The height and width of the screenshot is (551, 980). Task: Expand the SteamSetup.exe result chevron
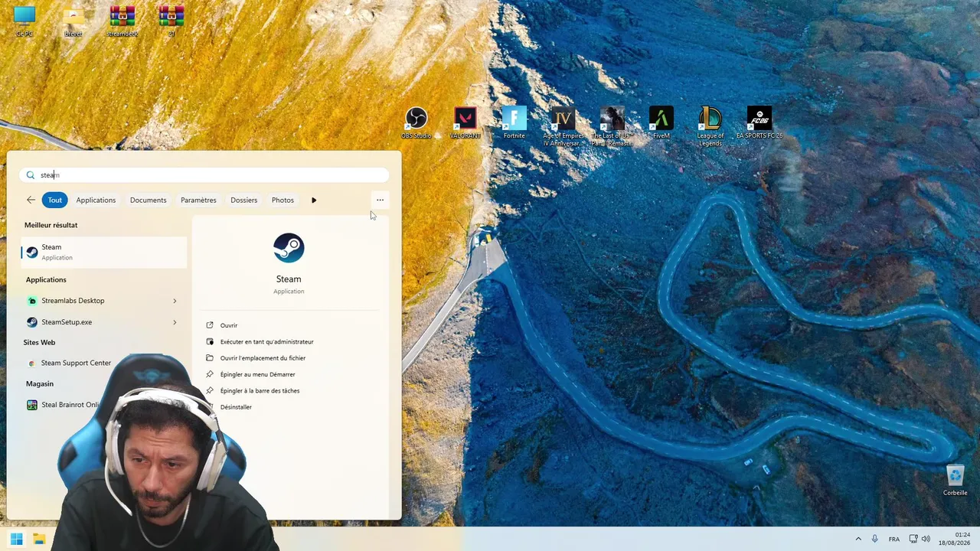click(175, 322)
